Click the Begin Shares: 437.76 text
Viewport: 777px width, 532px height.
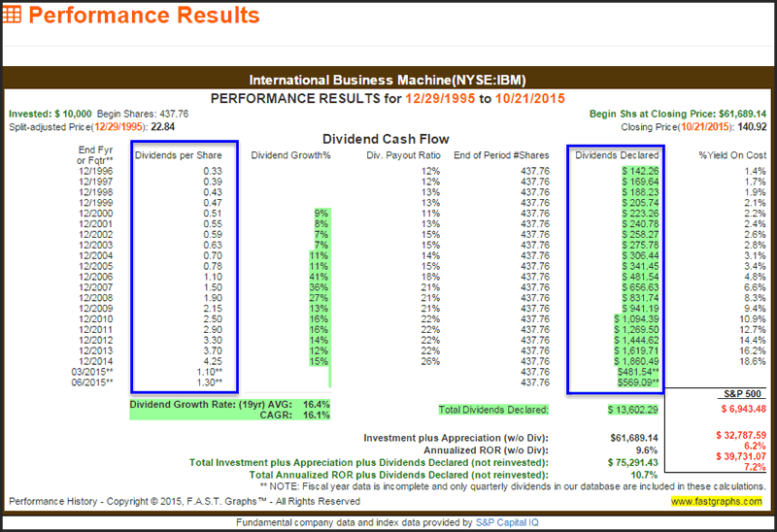(x=143, y=114)
